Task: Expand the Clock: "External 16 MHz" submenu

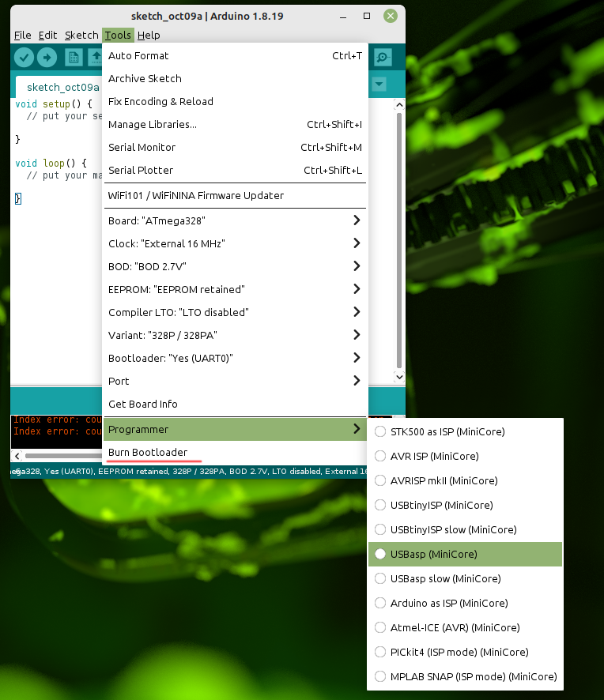Action: [x=235, y=244]
